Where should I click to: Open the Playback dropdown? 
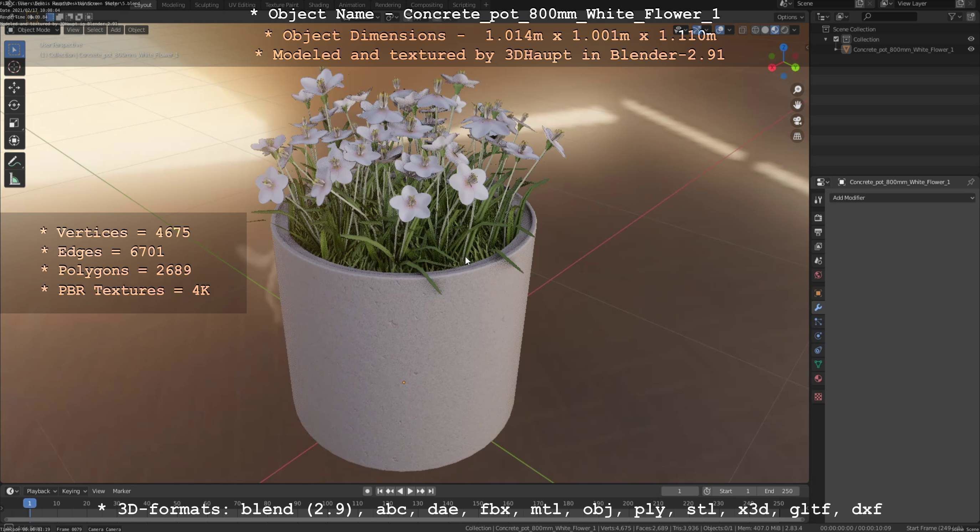click(x=41, y=491)
